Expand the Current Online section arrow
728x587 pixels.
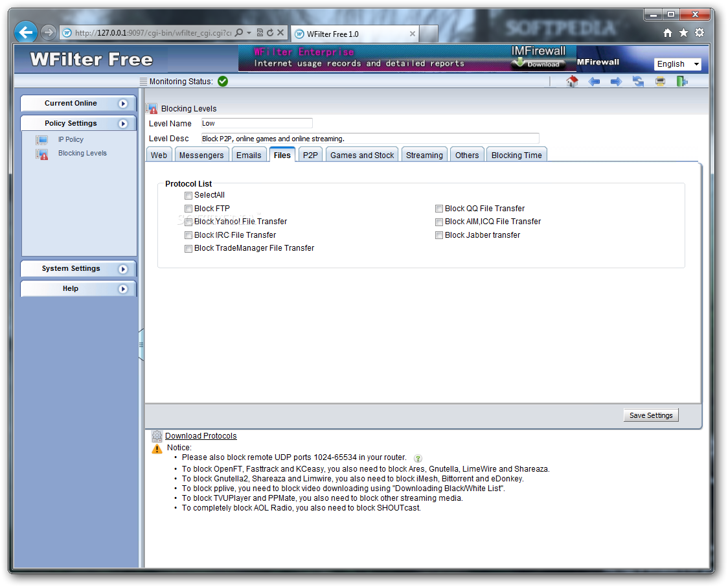coord(123,104)
